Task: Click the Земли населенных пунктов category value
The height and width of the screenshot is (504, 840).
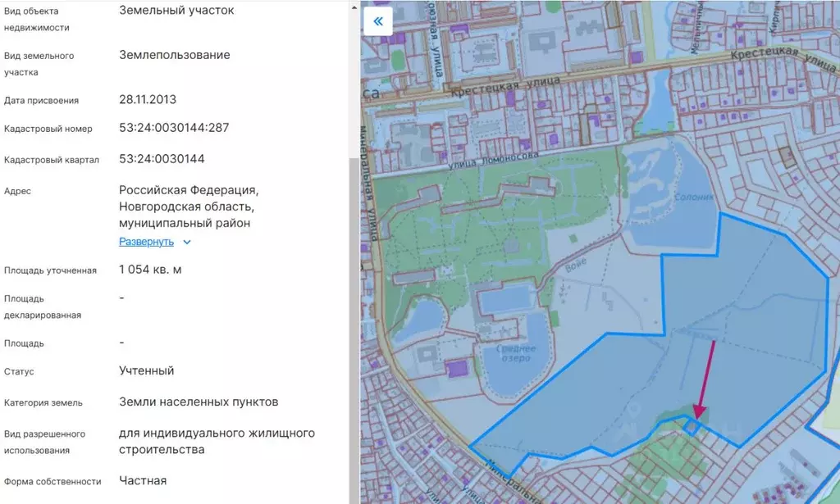Action: (198, 402)
